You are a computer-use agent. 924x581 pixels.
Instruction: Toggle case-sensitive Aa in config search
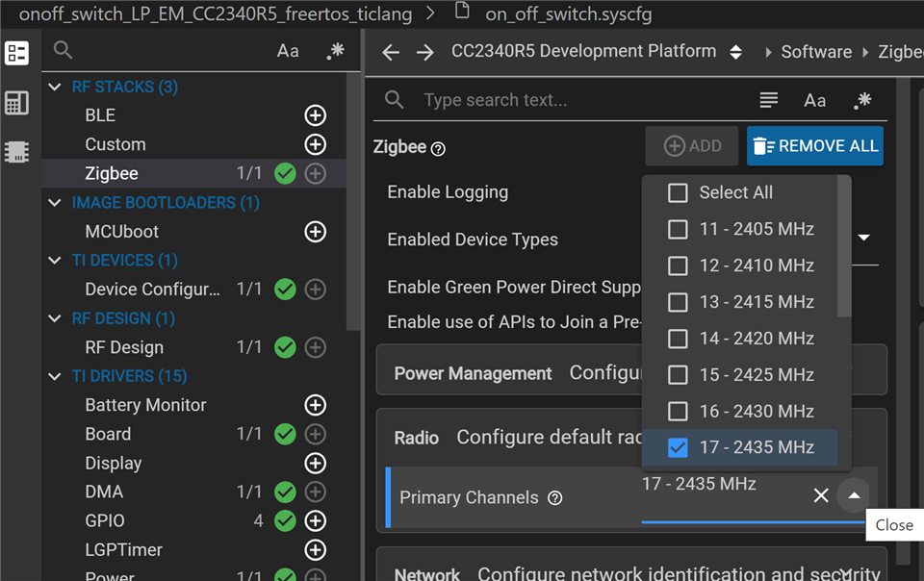point(814,101)
